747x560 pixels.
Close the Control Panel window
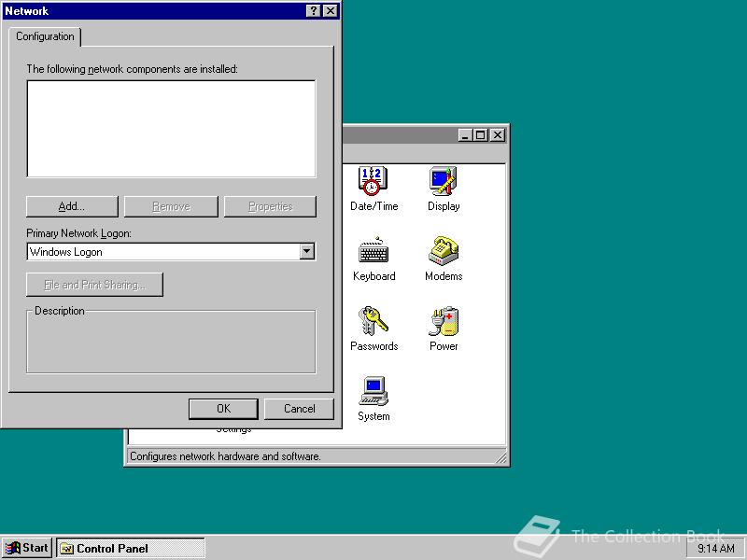pos(498,135)
